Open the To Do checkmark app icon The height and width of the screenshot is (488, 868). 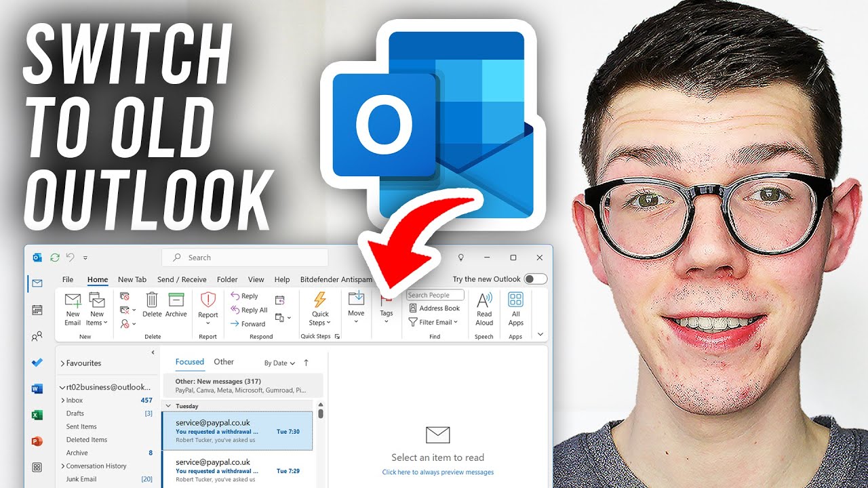tap(37, 363)
